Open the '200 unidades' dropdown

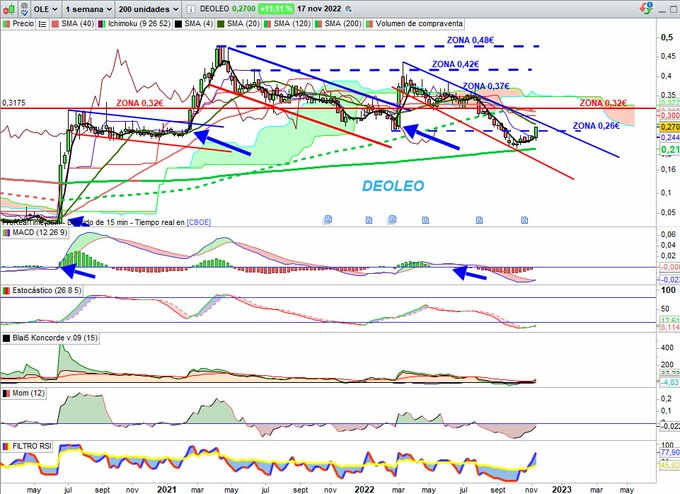(148, 9)
